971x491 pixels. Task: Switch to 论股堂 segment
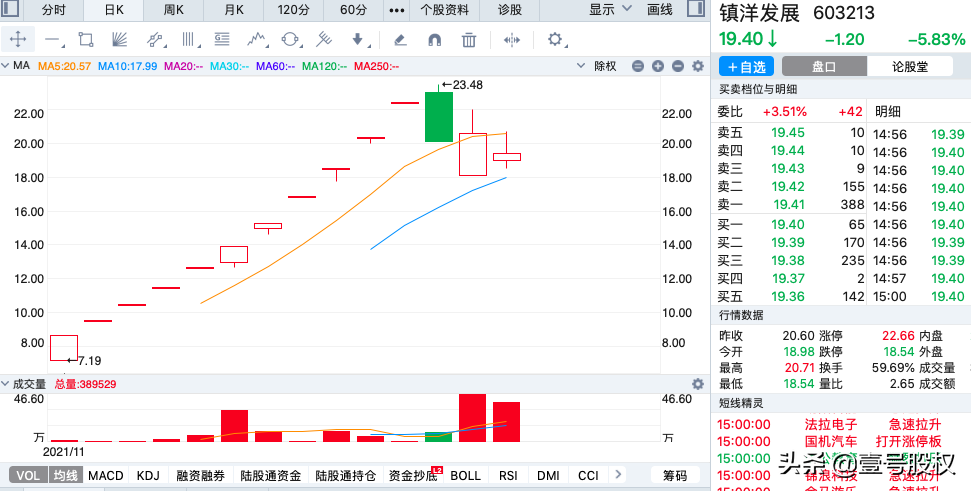910,67
